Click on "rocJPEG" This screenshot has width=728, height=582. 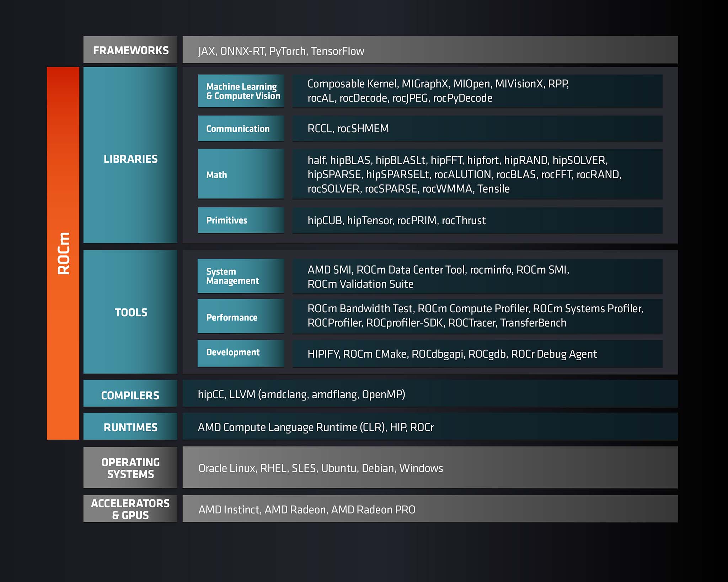tap(410, 98)
